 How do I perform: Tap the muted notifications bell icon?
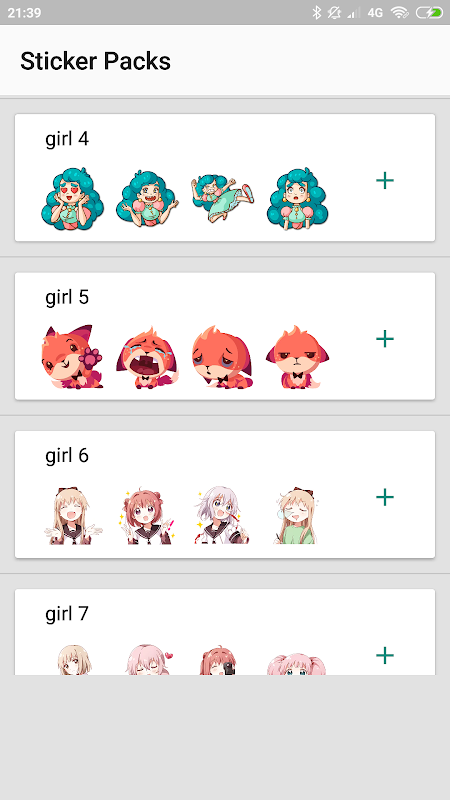click(334, 12)
